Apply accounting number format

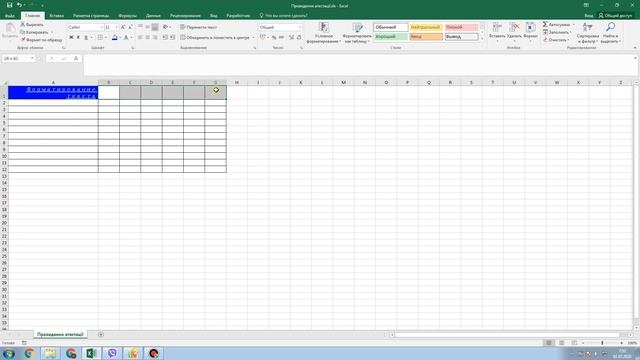tap(263, 37)
